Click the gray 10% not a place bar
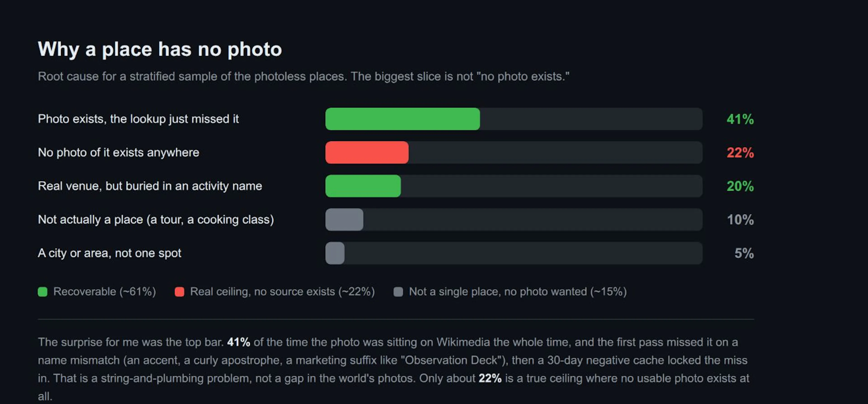The width and height of the screenshot is (868, 404). [x=344, y=220]
